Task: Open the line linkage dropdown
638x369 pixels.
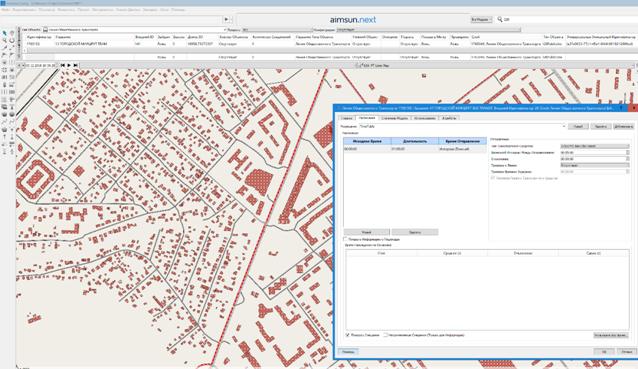Action: (594, 165)
